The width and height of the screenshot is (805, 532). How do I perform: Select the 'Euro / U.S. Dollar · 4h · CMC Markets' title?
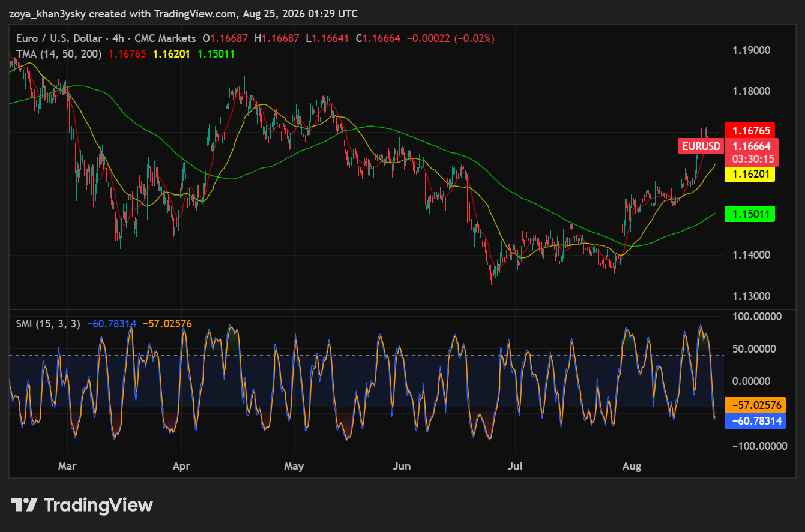coord(106,38)
